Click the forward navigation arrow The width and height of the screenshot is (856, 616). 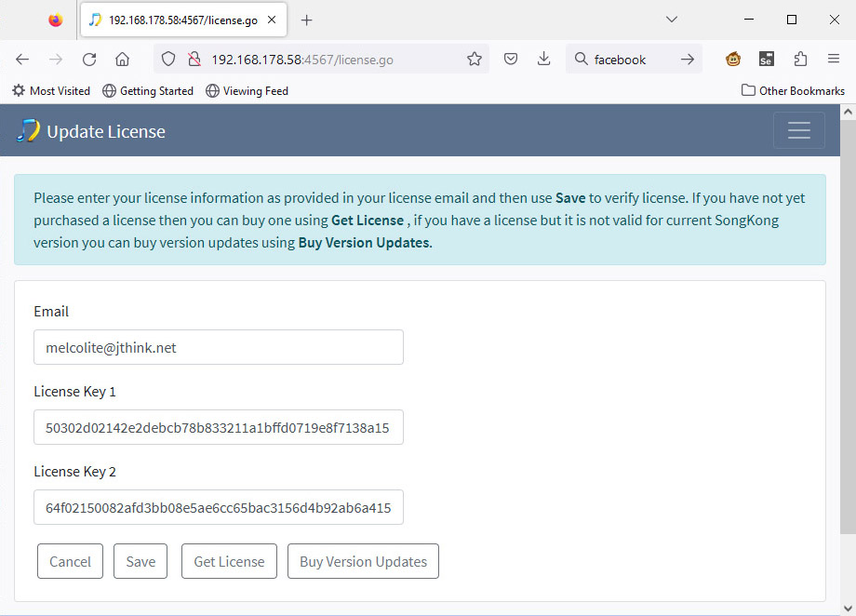(56, 59)
